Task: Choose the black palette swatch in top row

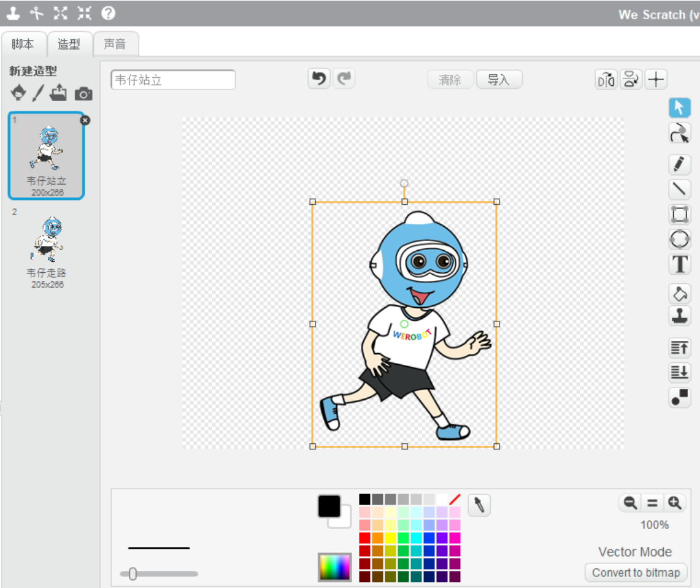Action: (x=365, y=499)
